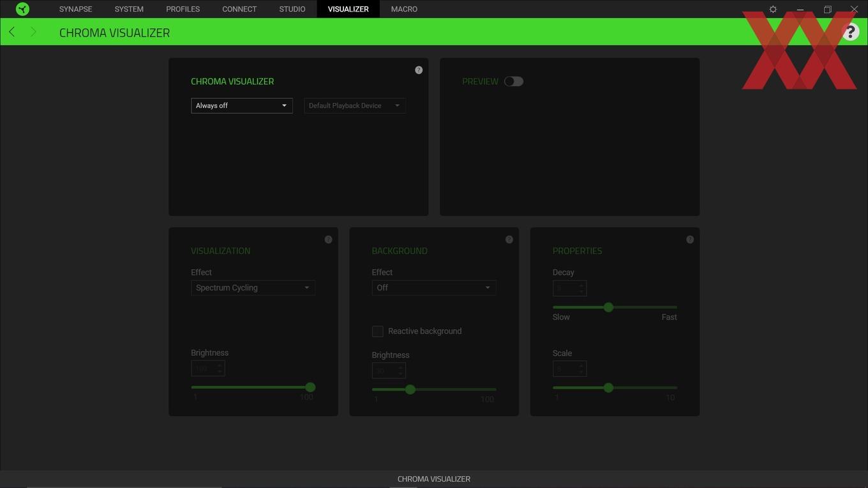Image resolution: width=868 pixels, height=488 pixels.
Task: Restore down the Synapse window
Action: [827, 9]
